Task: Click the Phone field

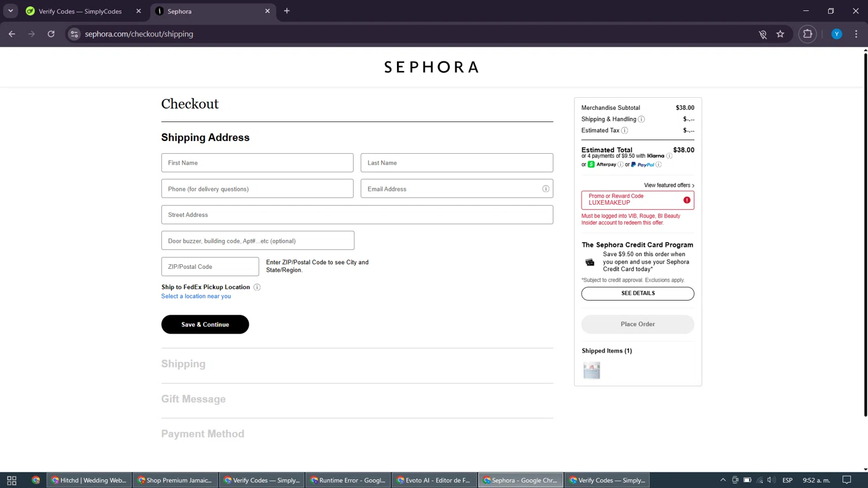Action: (x=258, y=189)
